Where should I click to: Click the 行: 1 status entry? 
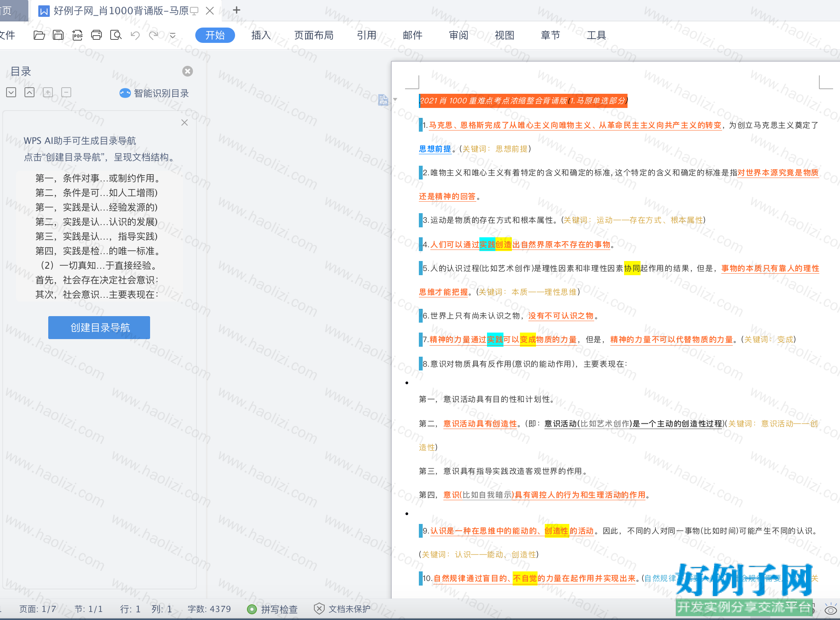point(130,609)
